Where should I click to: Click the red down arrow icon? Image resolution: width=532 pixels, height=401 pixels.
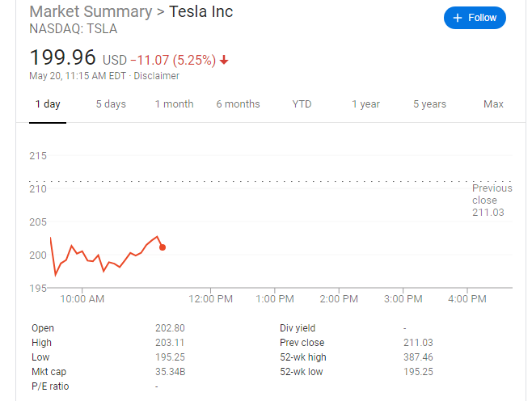coord(224,60)
